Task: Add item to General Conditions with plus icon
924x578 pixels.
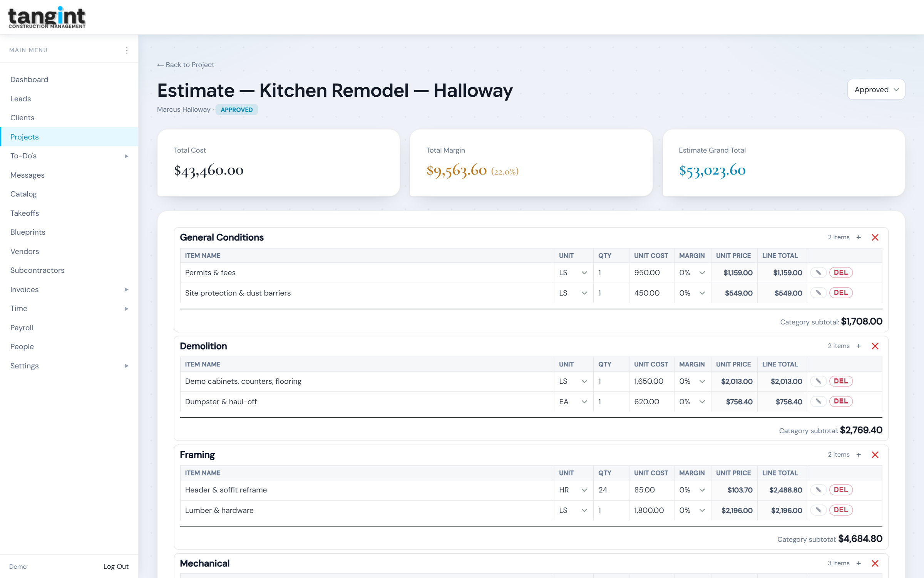Action: [x=859, y=237]
